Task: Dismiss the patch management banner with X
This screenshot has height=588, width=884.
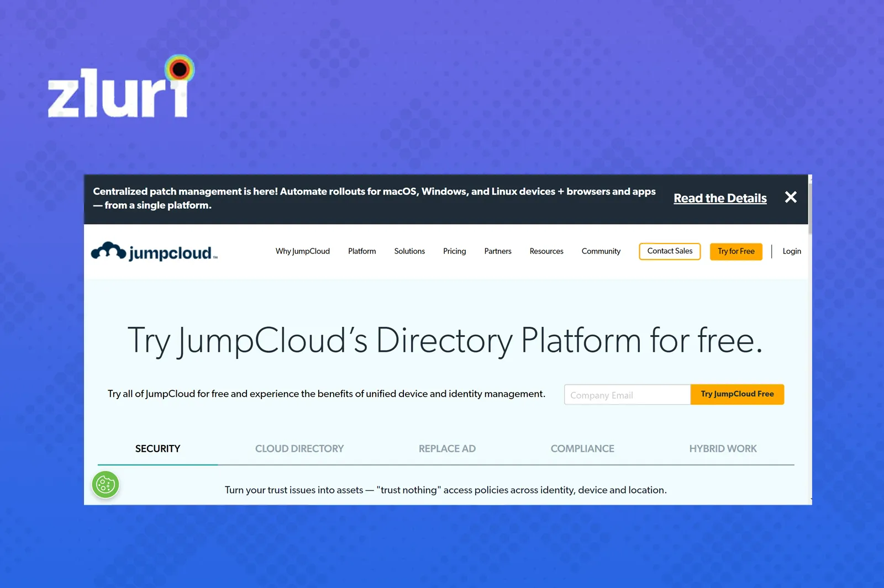Action: 791,197
